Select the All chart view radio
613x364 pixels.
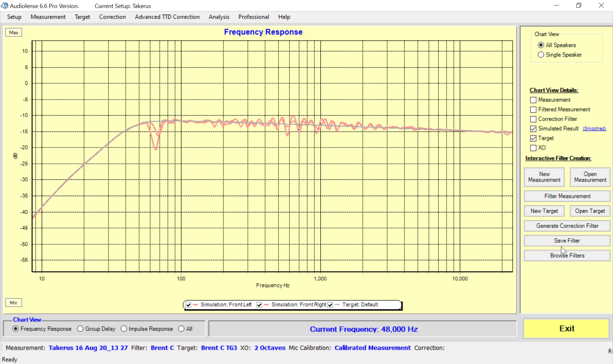(181, 329)
